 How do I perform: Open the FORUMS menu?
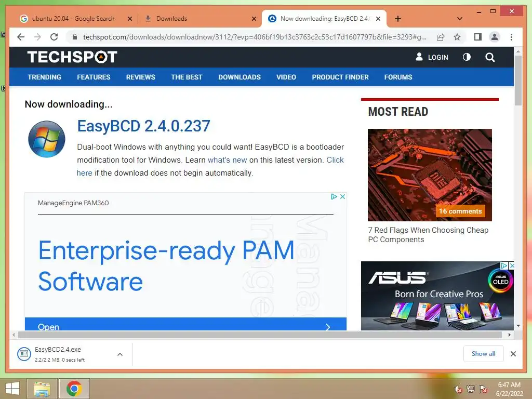398,77
